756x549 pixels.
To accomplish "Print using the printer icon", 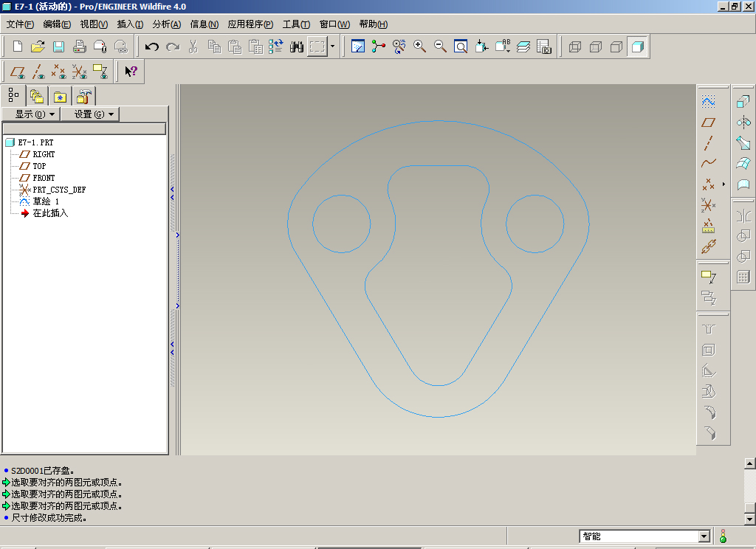I will [x=80, y=46].
